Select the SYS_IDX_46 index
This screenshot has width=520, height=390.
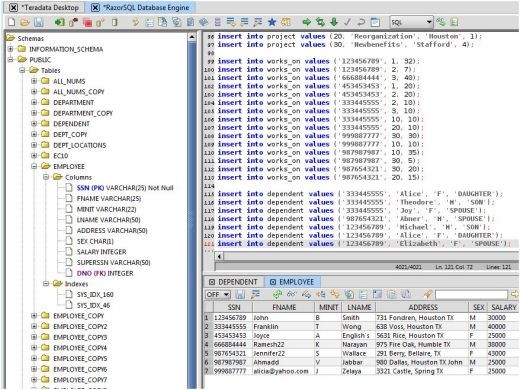click(93, 305)
